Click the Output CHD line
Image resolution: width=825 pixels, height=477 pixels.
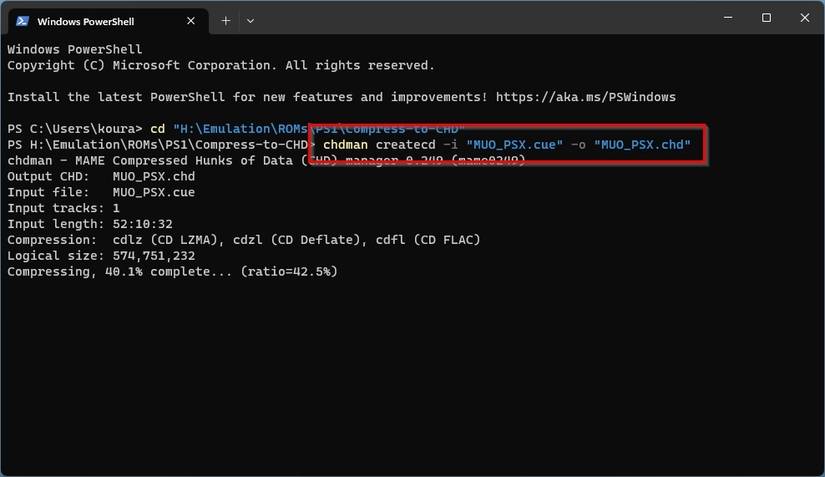tap(100, 176)
